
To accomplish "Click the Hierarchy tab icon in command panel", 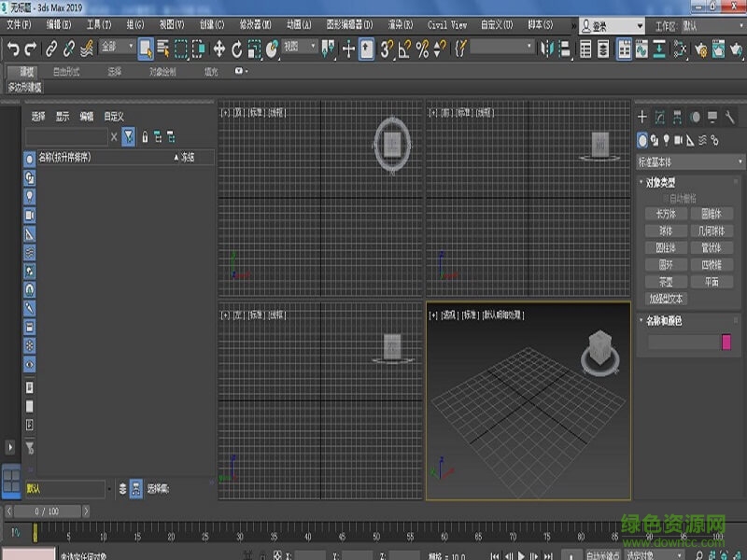I will (678, 118).
